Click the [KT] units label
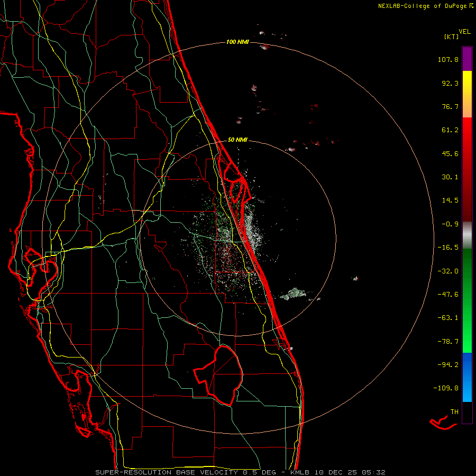This screenshot has height=476, width=476. 451,36
